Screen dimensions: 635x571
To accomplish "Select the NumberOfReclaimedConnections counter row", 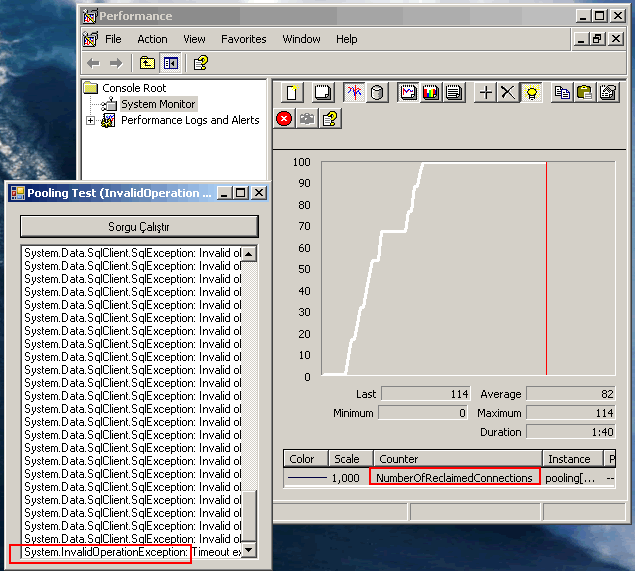I will [454, 478].
